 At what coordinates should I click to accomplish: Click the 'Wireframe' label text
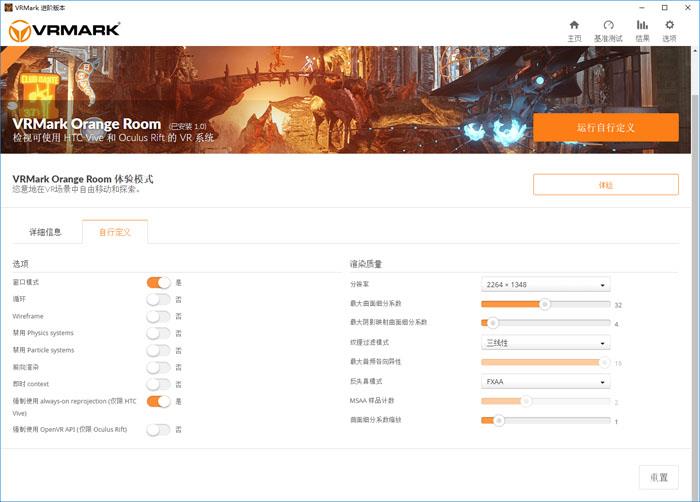click(x=28, y=316)
